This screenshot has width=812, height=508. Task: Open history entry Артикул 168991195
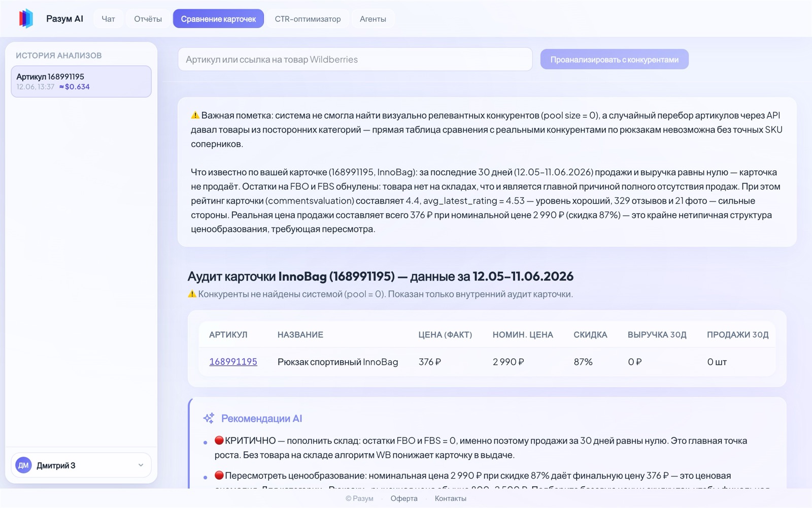tap(81, 81)
